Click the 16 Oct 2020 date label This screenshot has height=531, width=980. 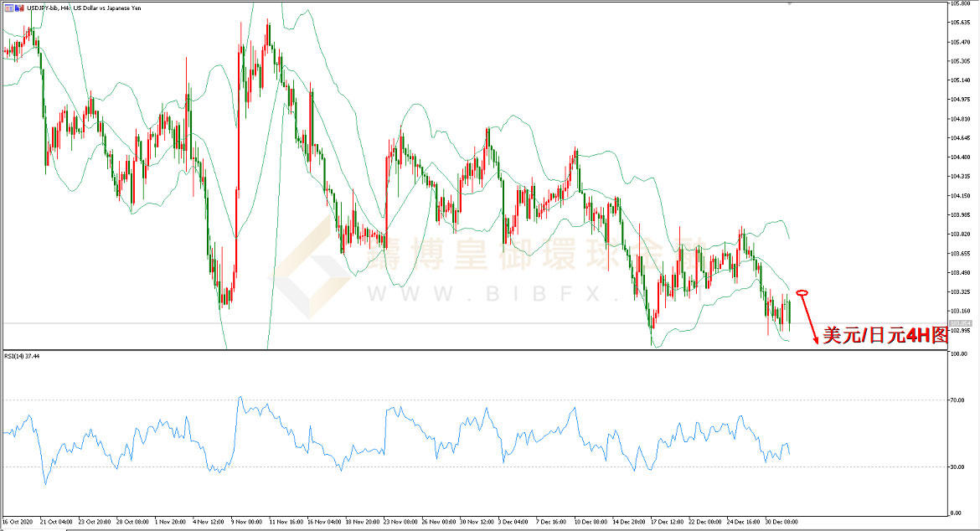[x=18, y=521]
